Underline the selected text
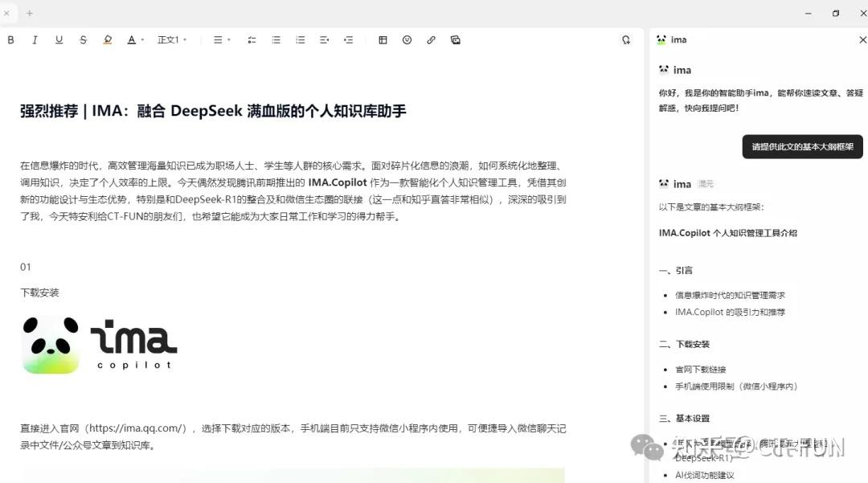The image size is (868, 483). (x=57, y=39)
